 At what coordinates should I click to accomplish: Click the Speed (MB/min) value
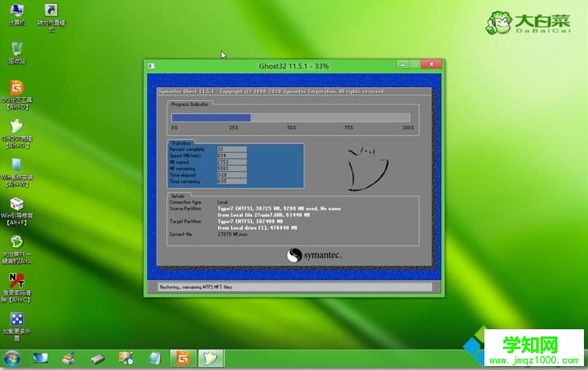[232, 156]
